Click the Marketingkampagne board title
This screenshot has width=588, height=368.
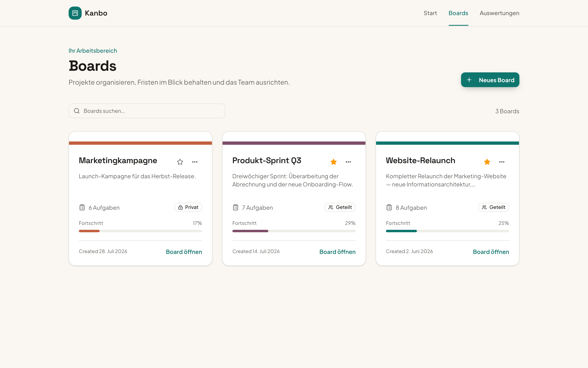(118, 161)
